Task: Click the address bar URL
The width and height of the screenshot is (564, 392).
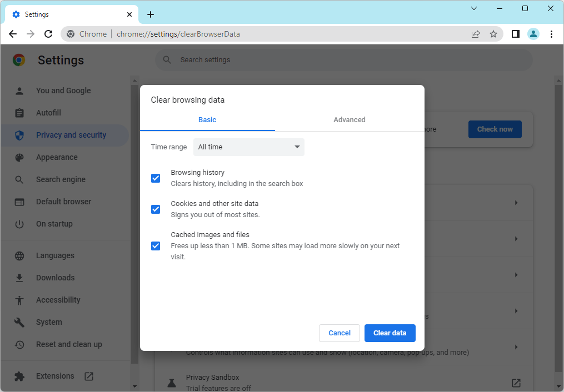Action: tap(178, 34)
